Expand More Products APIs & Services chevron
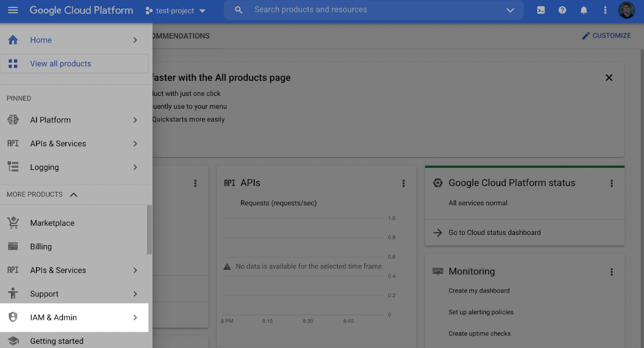Image resolution: width=644 pixels, height=348 pixels. [135, 270]
